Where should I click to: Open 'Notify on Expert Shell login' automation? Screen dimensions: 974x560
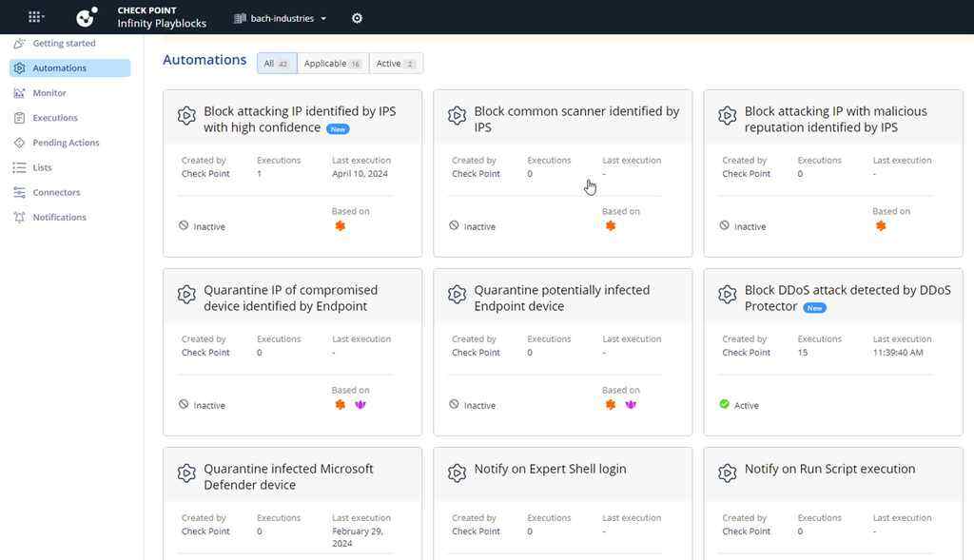click(550, 470)
